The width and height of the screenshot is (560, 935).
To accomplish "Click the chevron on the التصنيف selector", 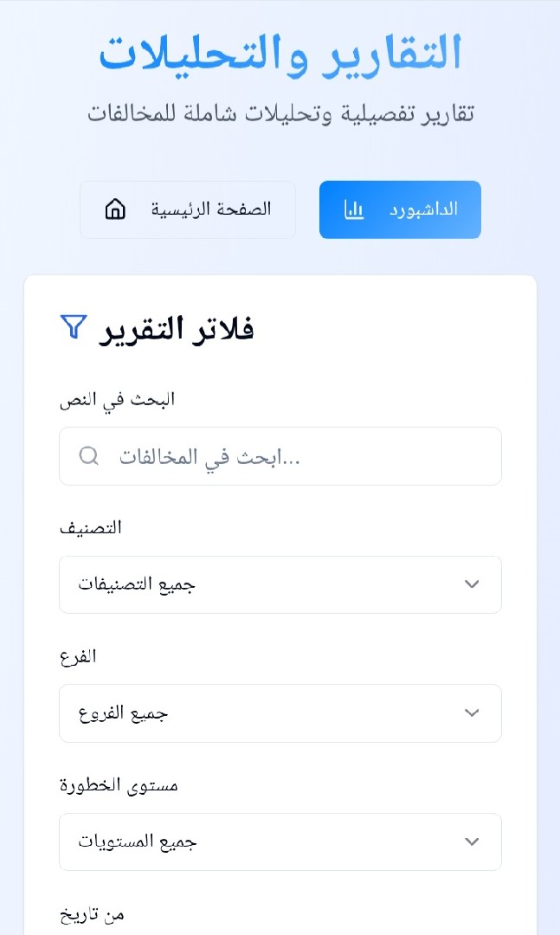I will point(472,584).
